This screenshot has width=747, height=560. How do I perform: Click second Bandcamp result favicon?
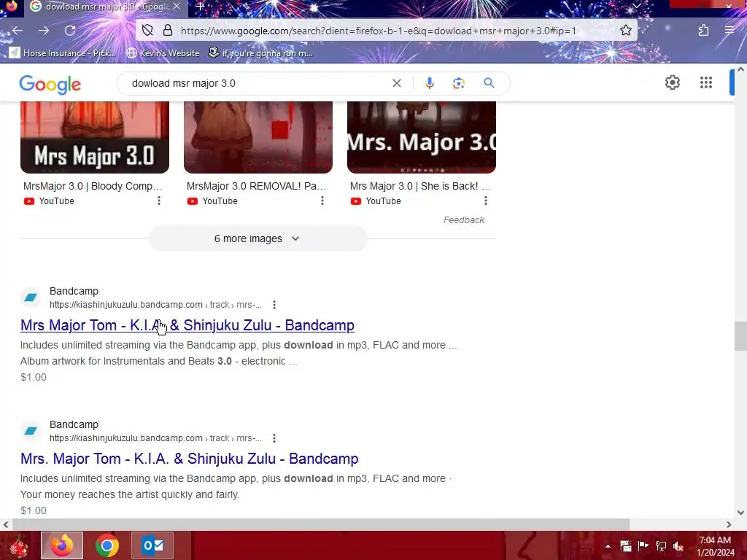31,431
